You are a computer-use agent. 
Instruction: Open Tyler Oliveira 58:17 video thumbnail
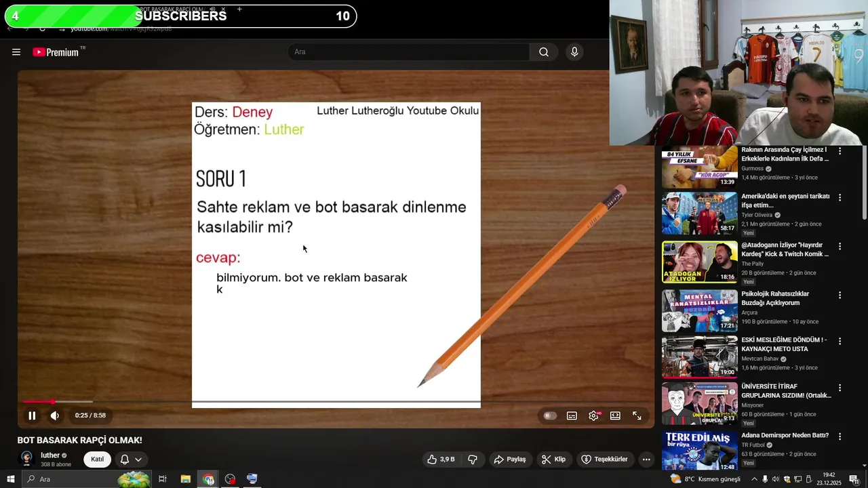click(699, 213)
